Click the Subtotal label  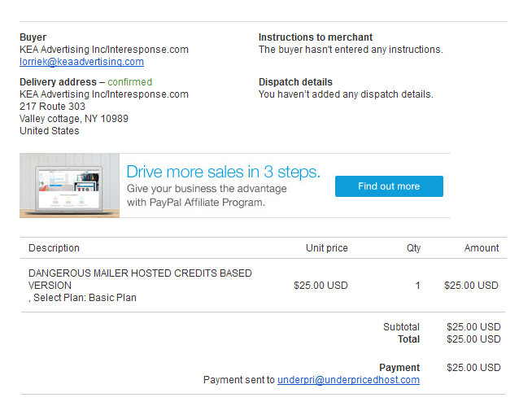(401, 327)
